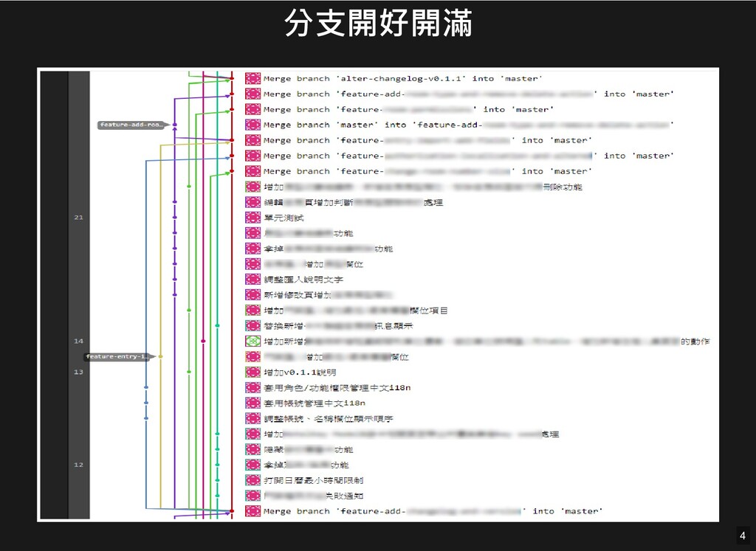Click magenta graph node on the row numbered 14
The image size is (756, 551).
pos(203,341)
